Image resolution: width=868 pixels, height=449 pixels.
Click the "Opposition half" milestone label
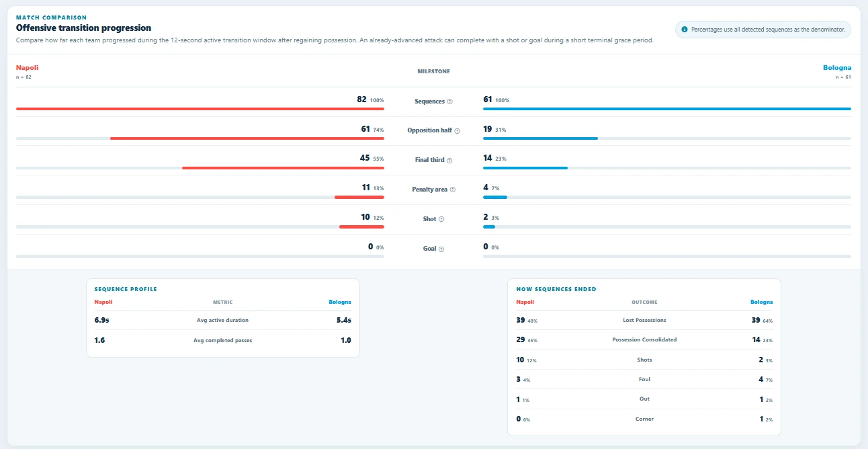click(430, 130)
